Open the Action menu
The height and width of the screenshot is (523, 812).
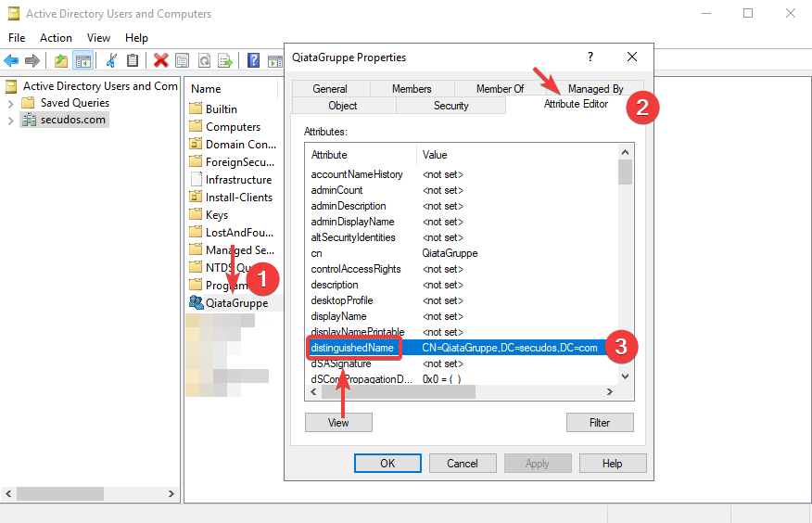coord(56,38)
